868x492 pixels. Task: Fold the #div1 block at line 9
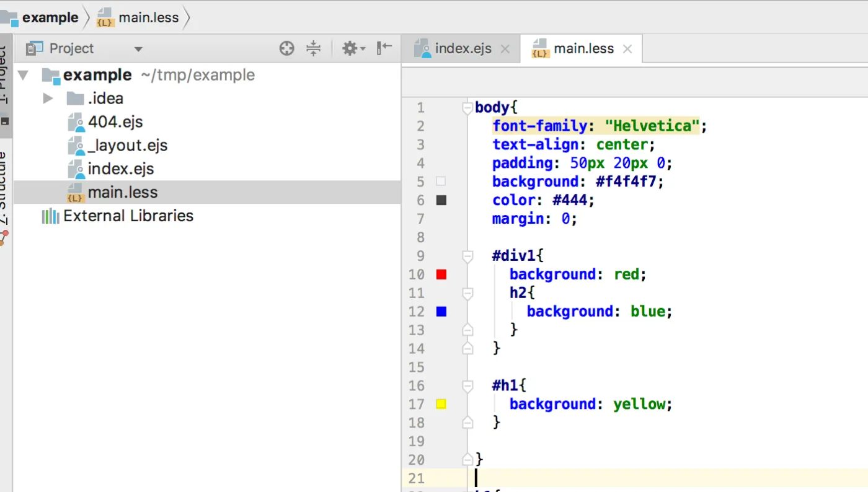pos(467,256)
